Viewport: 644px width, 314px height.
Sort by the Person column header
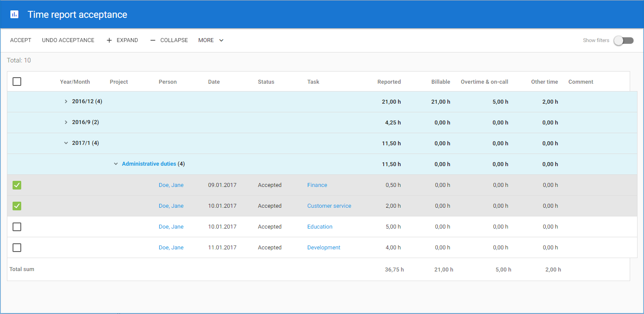(x=168, y=82)
